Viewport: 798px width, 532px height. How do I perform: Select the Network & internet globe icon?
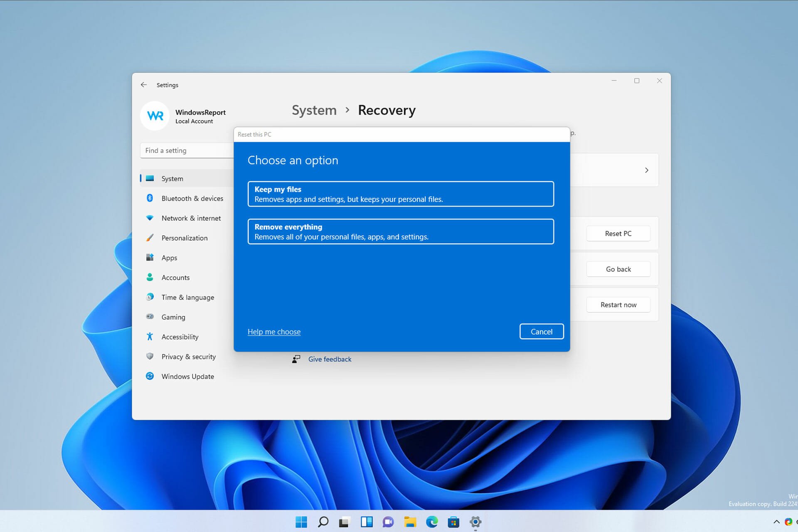pyautogui.click(x=150, y=218)
